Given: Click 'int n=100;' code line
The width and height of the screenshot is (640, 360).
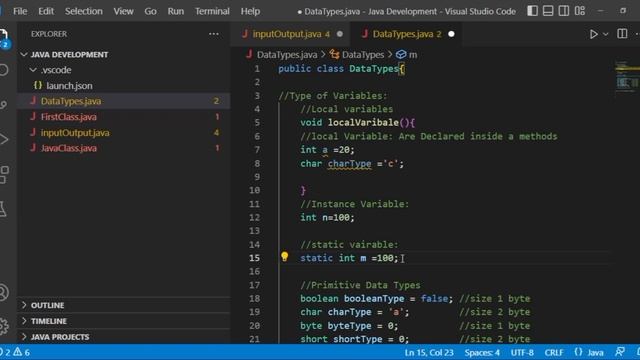Looking at the screenshot, I should tap(327, 218).
